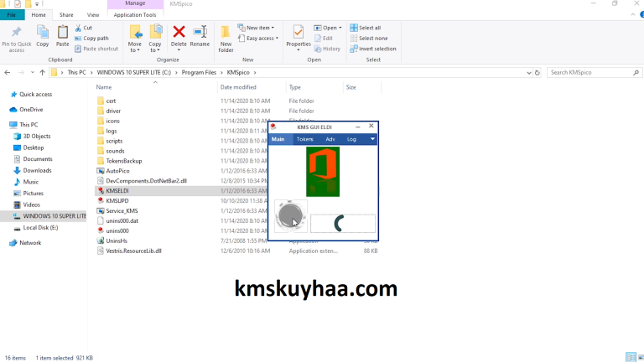Select OneDrive in the navigation pane
Image resolution: width=644 pixels, height=362 pixels.
[x=31, y=110]
